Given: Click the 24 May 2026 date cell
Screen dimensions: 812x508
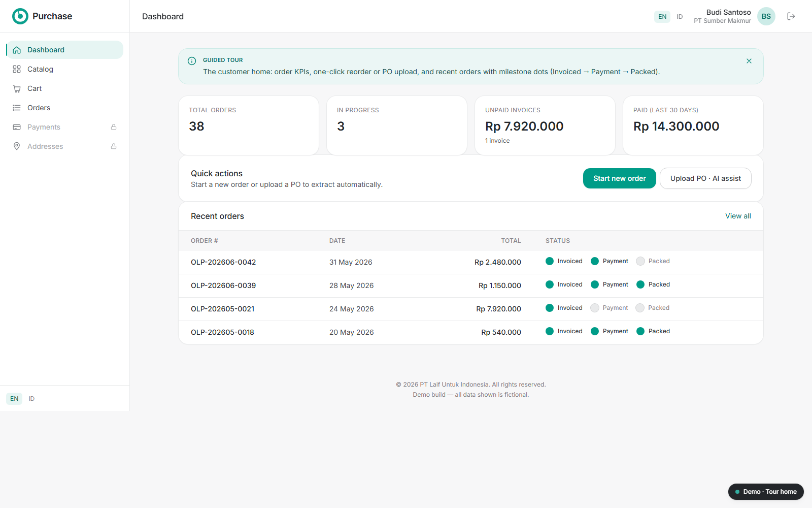Looking at the screenshot, I should pos(351,309).
